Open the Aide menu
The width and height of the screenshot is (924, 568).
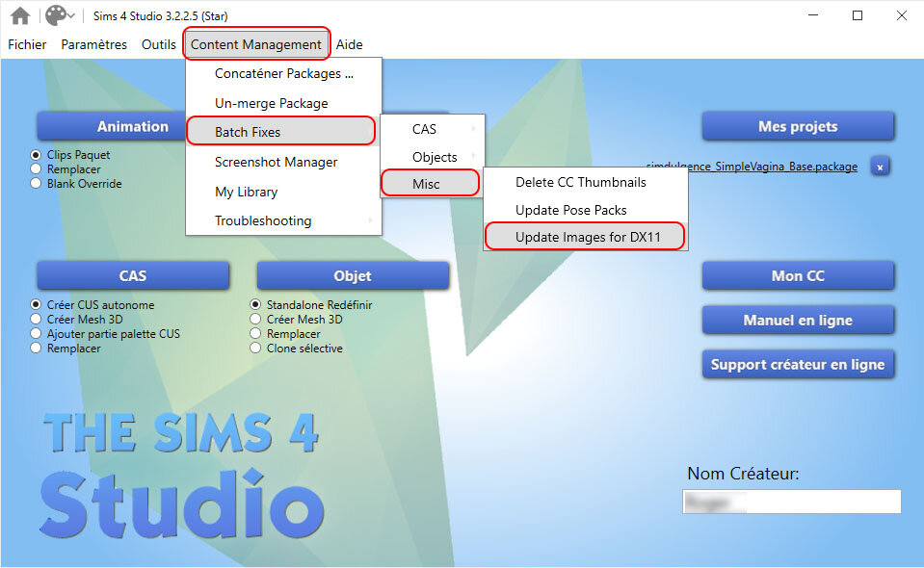tap(350, 44)
